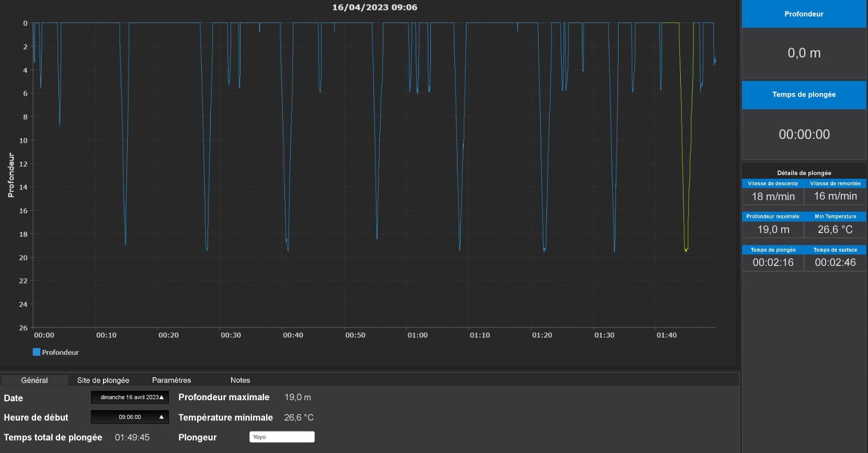The image size is (868, 453).
Task: Open the Général tab
Action: coord(35,380)
